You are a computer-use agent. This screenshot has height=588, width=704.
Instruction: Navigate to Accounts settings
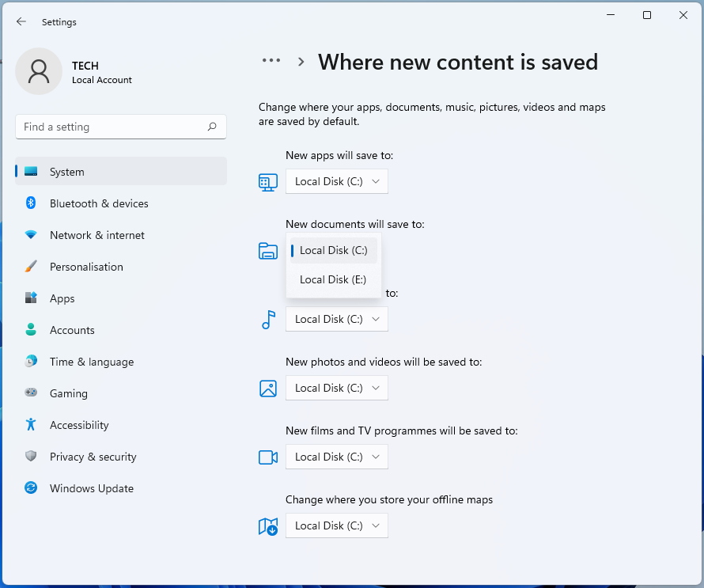tap(121, 330)
